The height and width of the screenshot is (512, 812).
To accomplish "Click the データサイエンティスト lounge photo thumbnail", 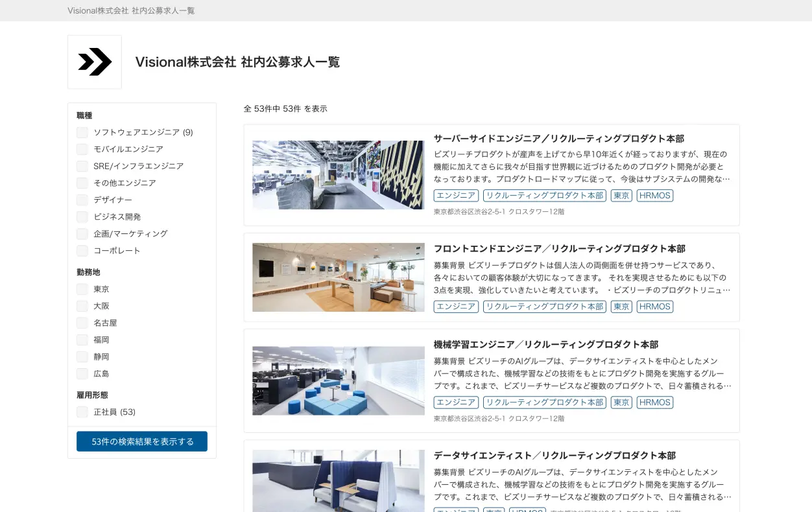I will 339,481.
